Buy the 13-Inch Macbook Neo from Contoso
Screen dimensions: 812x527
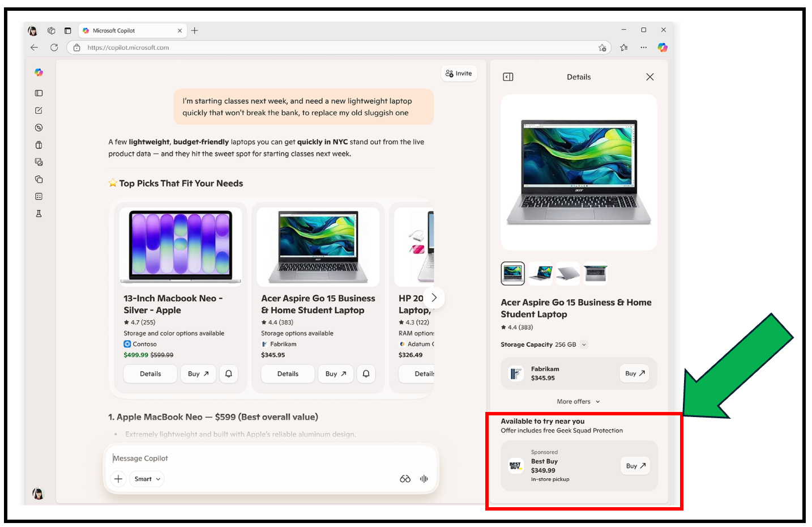tap(198, 374)
